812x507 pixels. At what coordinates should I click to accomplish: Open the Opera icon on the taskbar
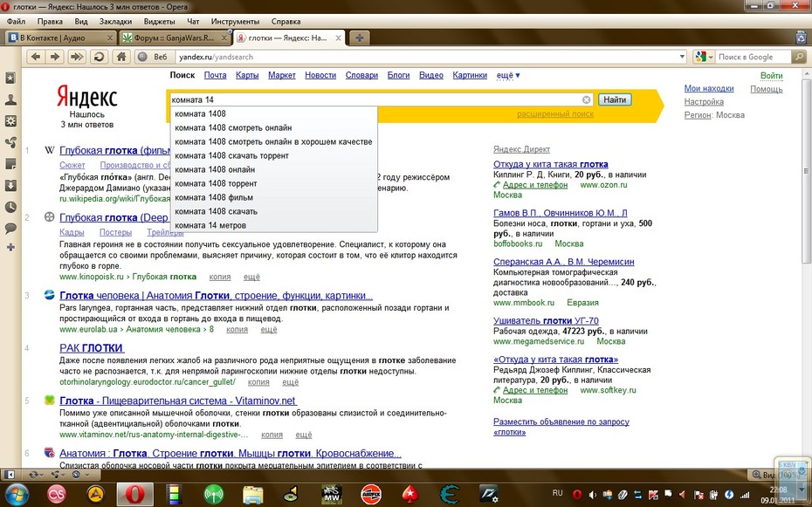(134, 495)
